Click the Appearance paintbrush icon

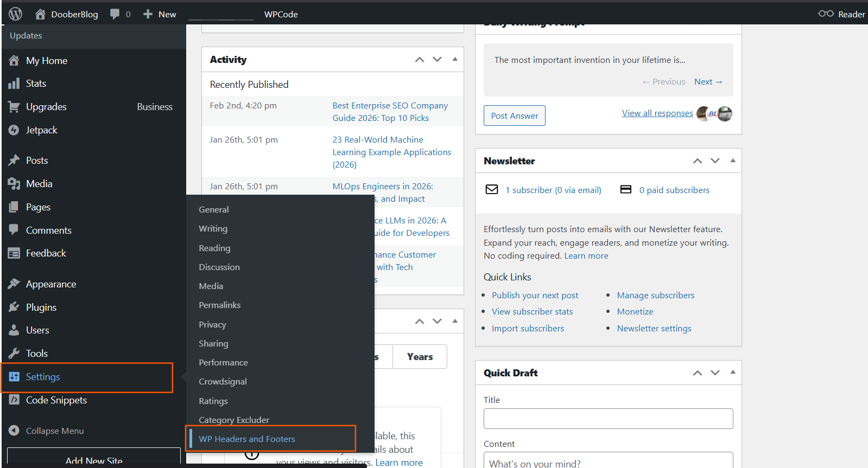[14, 284]
